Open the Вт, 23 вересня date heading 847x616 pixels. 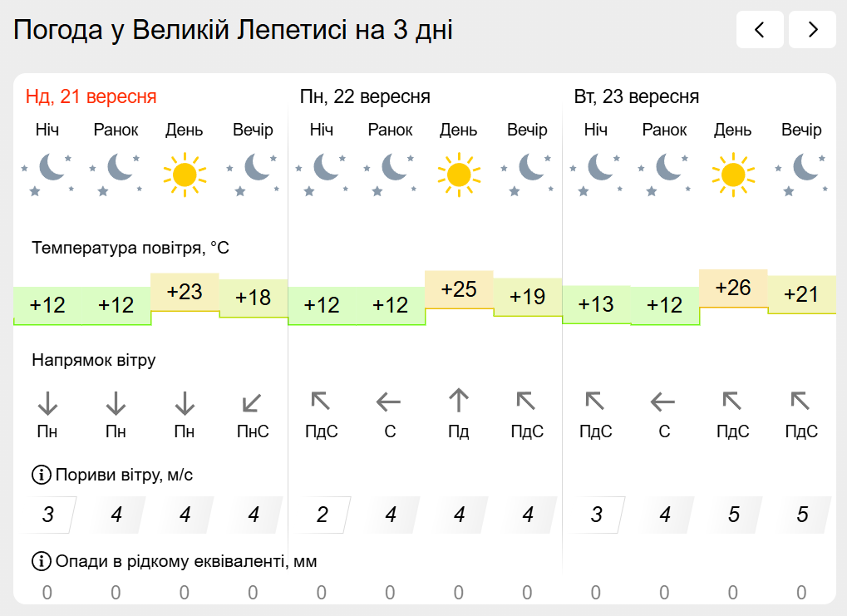637,96
